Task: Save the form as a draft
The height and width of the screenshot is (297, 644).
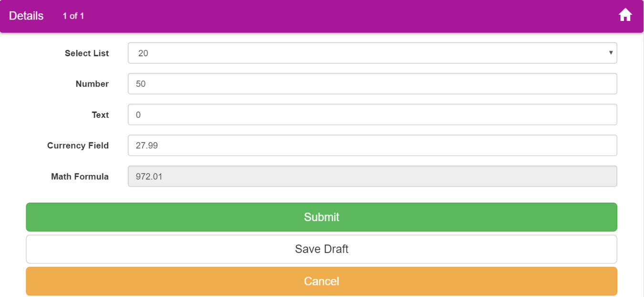Action: pyautogui.click(x=321, y=249)
